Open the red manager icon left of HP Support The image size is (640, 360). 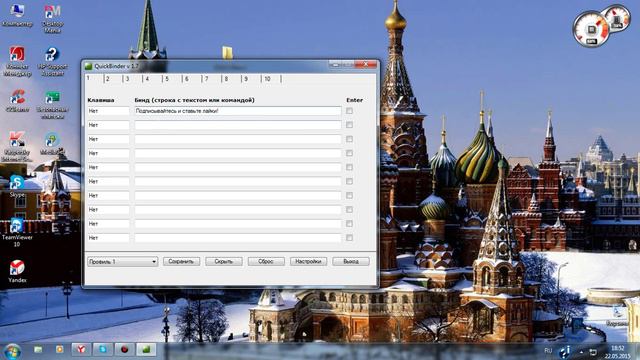[x=17, y=61]
